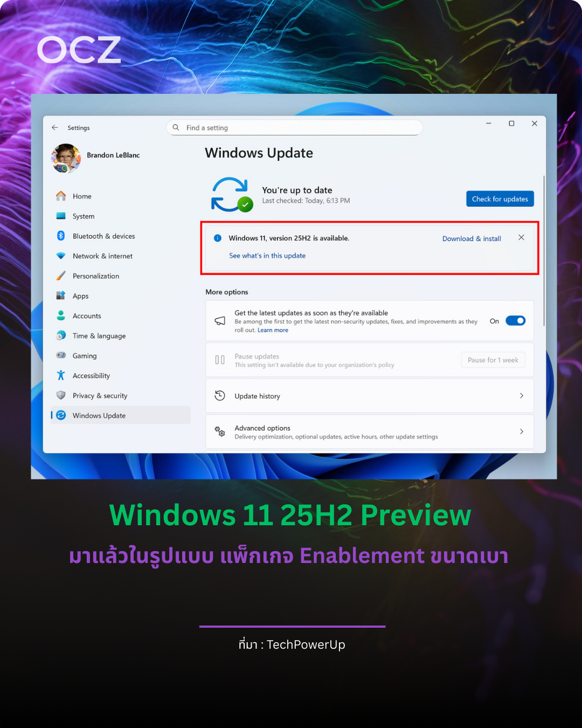Click the Accounts person icon
The image size is (582, 728).
tap(61, 316)
